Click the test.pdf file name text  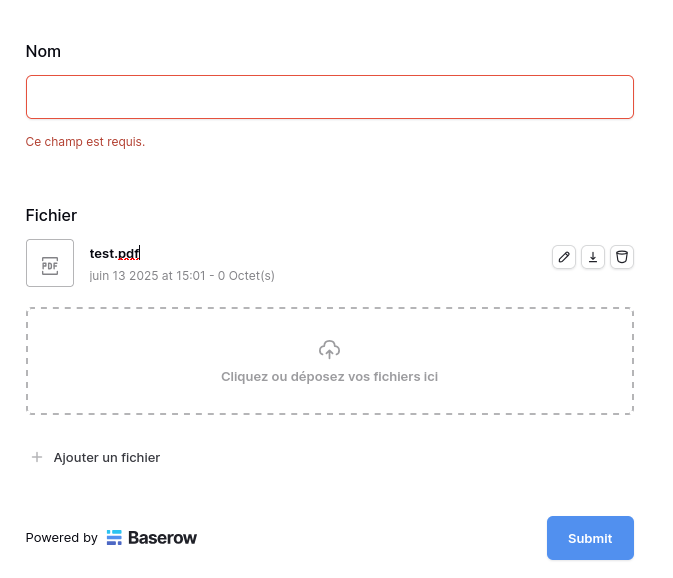[115, 253]
